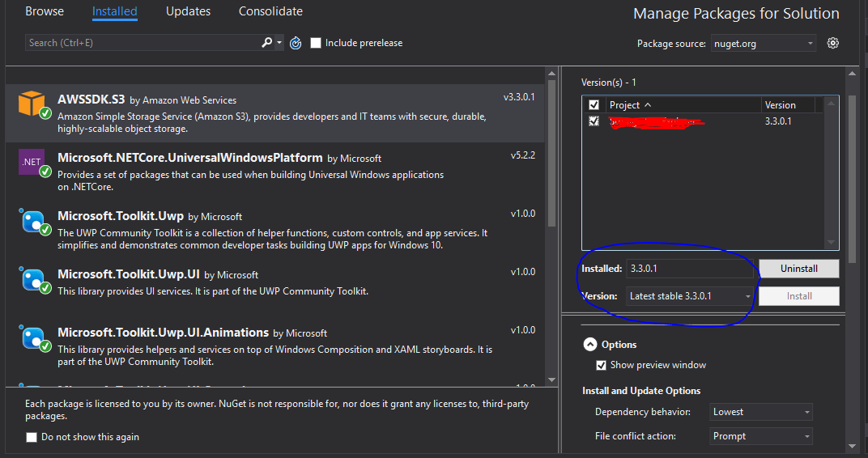The height and width of the screenshot is (458, 868).
Task: Click the details pane scroll-down arrow
Action: (x=852, y=447)
